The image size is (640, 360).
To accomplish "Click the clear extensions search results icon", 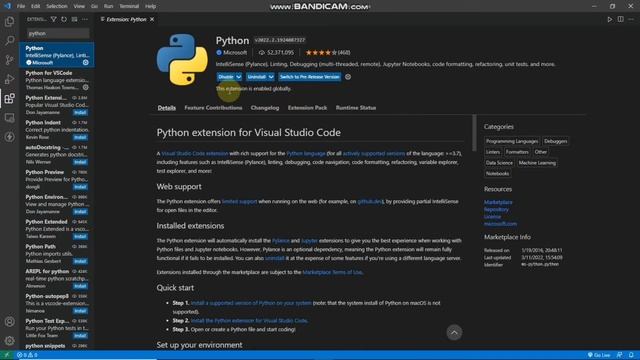I will coord(74,19).
